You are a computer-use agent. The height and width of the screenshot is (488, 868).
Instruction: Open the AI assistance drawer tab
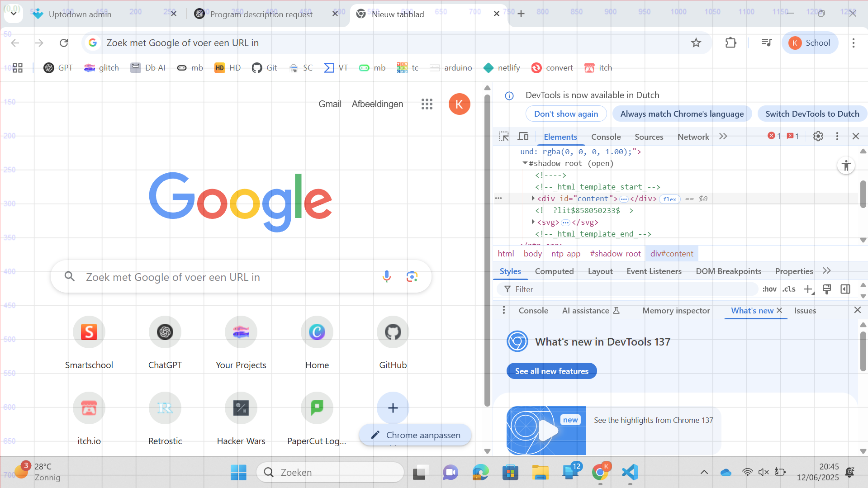point(590,310)
